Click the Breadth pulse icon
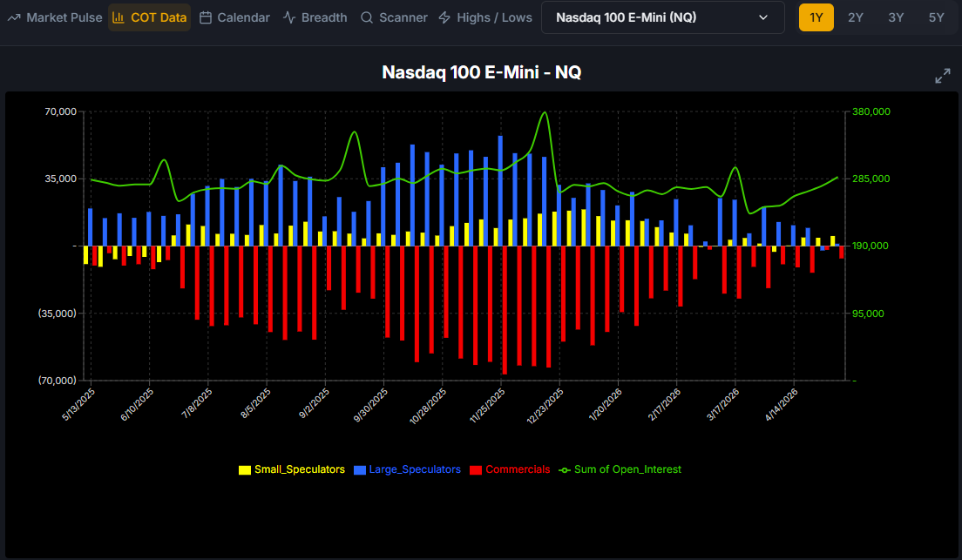Viewport: 962px width, 560px height. [x=289, y=17]
